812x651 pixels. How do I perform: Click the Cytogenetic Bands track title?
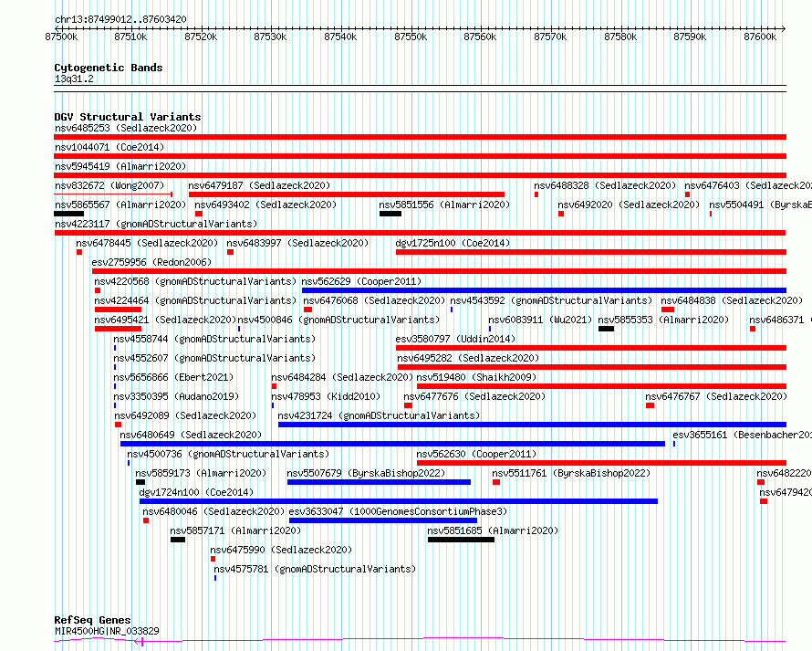click(109, 68)
